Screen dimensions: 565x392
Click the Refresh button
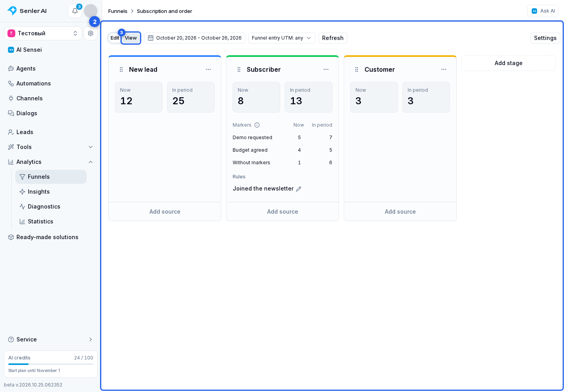pyautogui.click(x=333, y=38)
